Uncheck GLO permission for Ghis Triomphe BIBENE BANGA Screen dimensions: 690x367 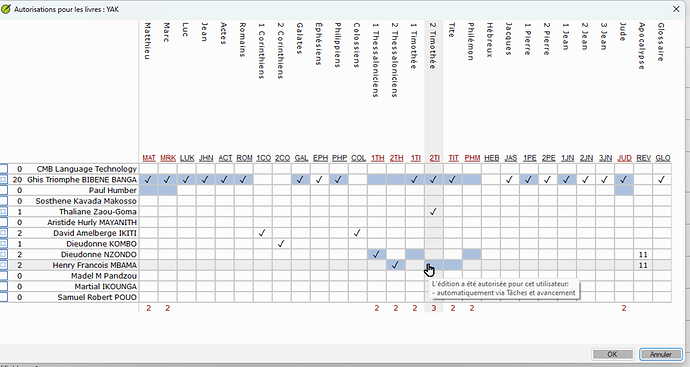[662, 180]
